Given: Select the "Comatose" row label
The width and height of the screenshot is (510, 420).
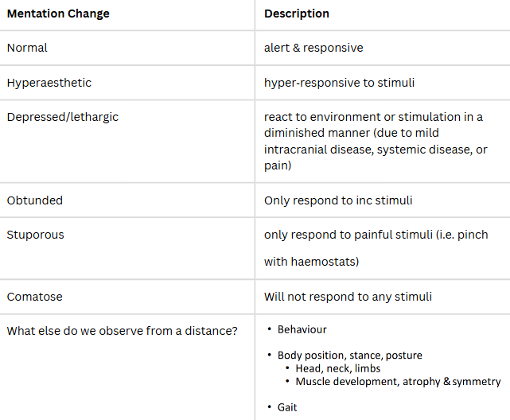Looking at the screenshot, I should (34, 297).
